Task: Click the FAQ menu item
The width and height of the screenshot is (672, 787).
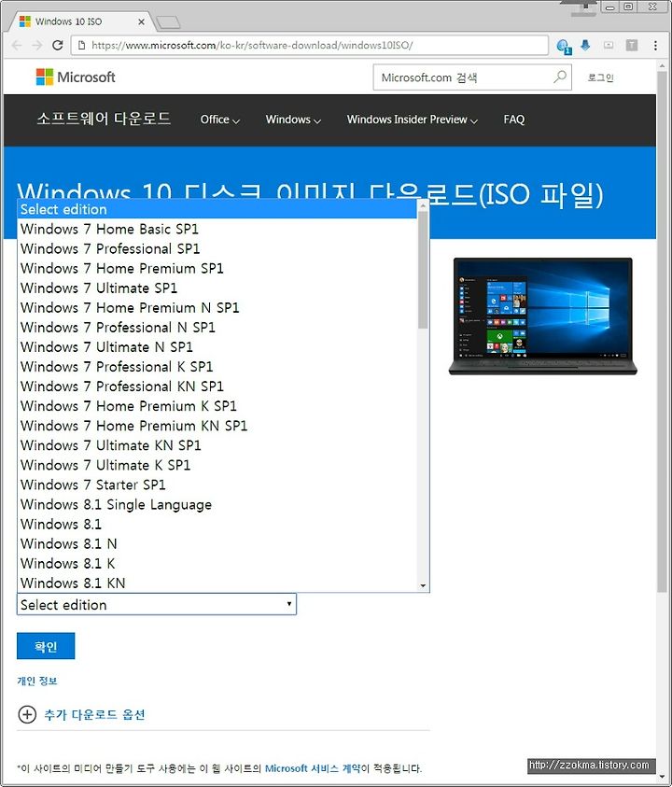Action: pos(514,119)
